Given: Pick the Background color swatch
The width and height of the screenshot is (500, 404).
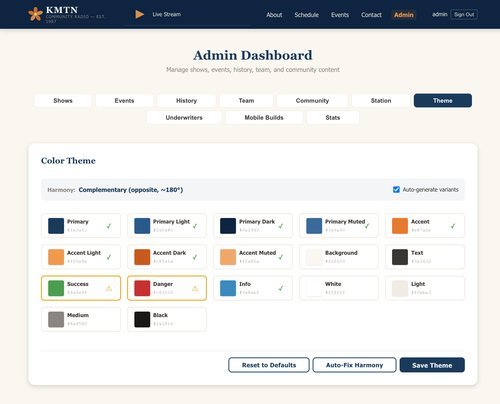Looking at the screenshot, I should pyautogui.click(x=314, y=257).
